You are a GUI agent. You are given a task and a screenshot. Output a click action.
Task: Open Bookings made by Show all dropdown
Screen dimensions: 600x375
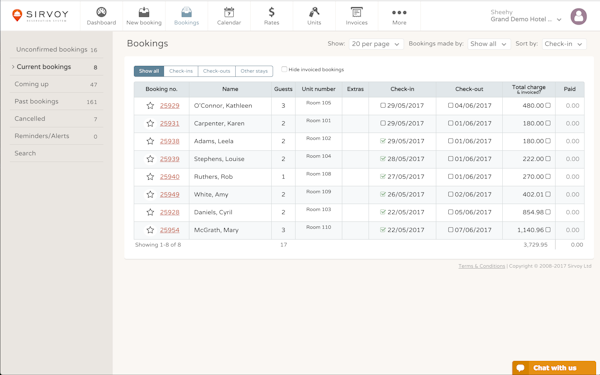pos(489,44)
